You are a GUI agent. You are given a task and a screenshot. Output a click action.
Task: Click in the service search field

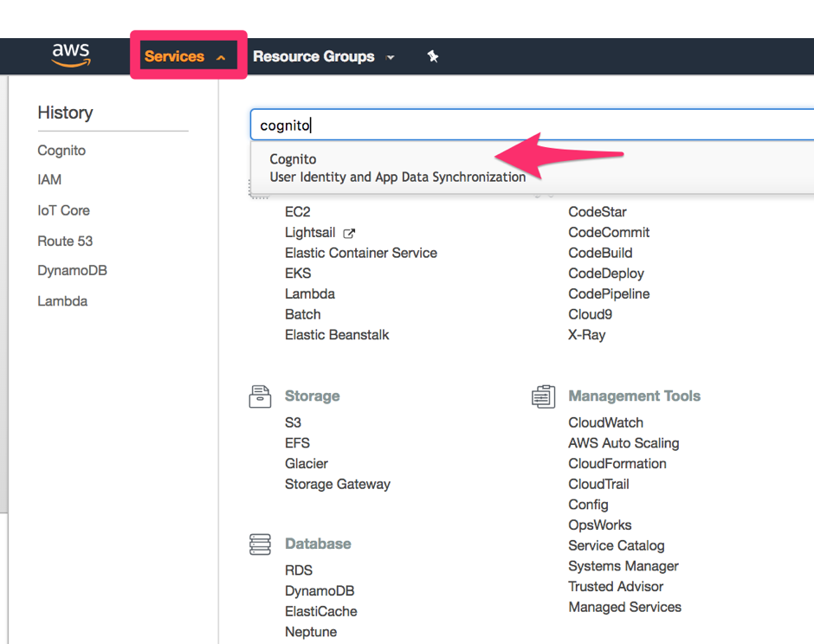pos(520,126)
